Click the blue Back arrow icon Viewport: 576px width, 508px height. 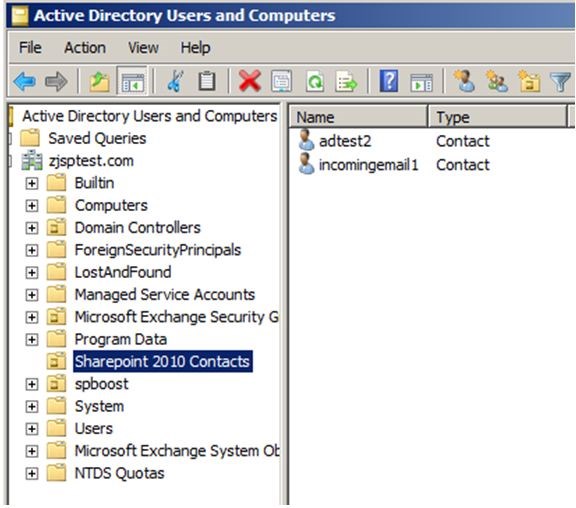click(x=24, y=81)
